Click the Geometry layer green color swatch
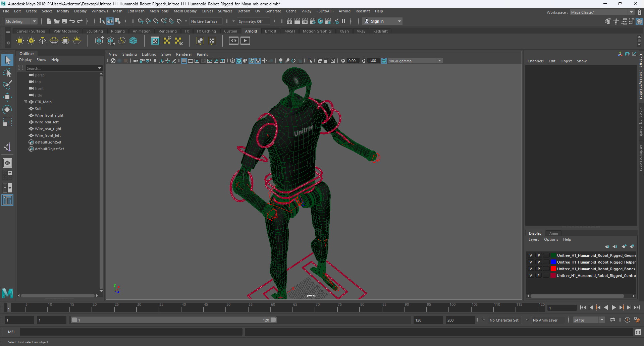Image resolution: width=644 pixels, height=346 pixels. click(x=553, y=255)
